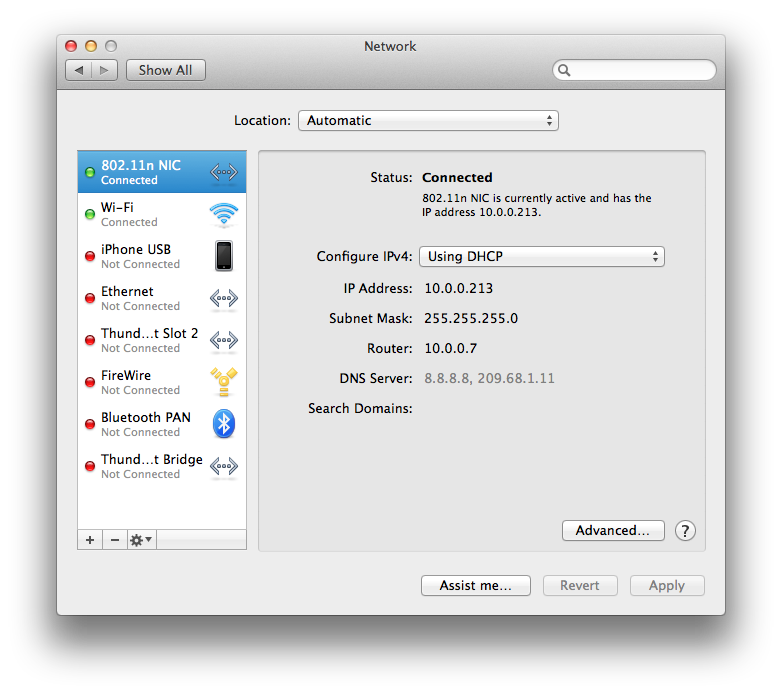The width and height of the screenshot is (782, 694).
Task: Focus the search field in toolbar
Action: pos(634,70)
